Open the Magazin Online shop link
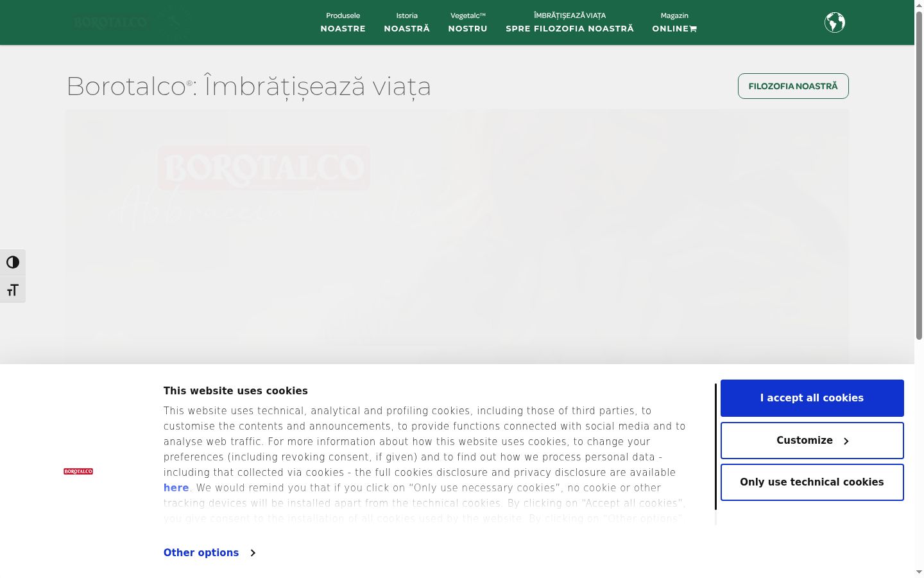 pyautogui.click(x=674, y=22)
